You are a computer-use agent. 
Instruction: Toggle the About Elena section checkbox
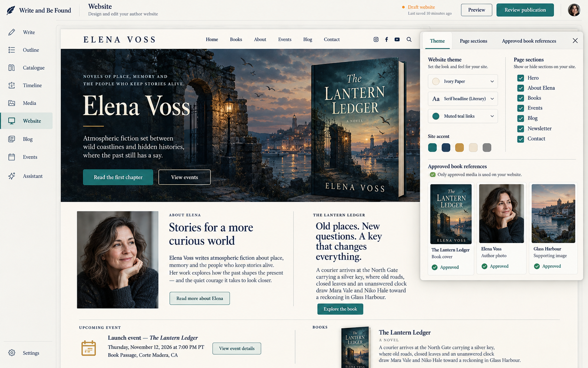(x=521, y=88)
